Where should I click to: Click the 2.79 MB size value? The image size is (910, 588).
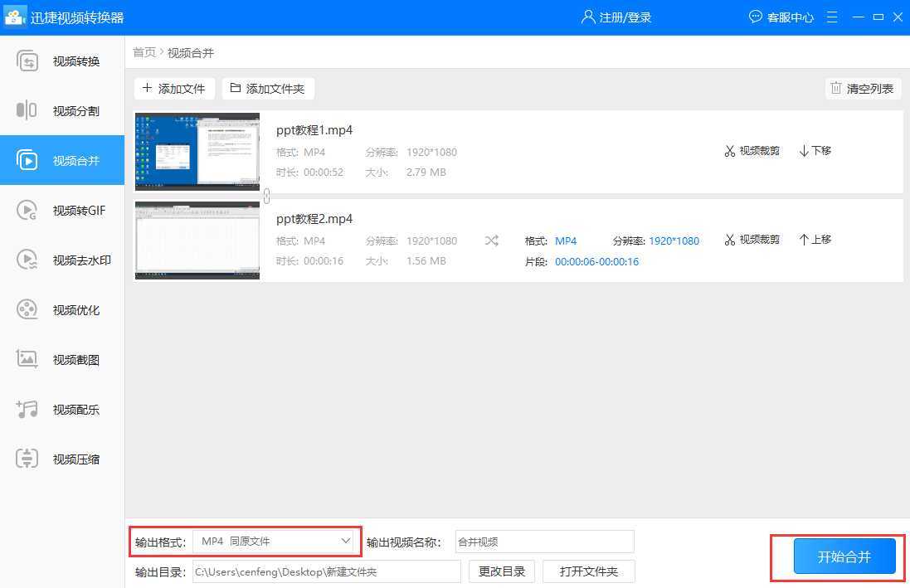(x=426, y=173)
